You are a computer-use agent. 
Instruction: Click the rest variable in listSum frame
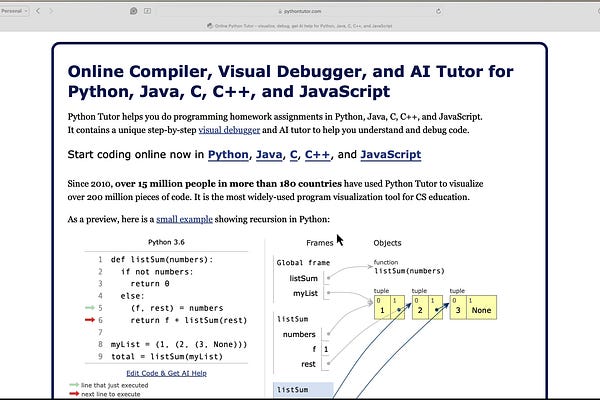[x=308, y=364]
